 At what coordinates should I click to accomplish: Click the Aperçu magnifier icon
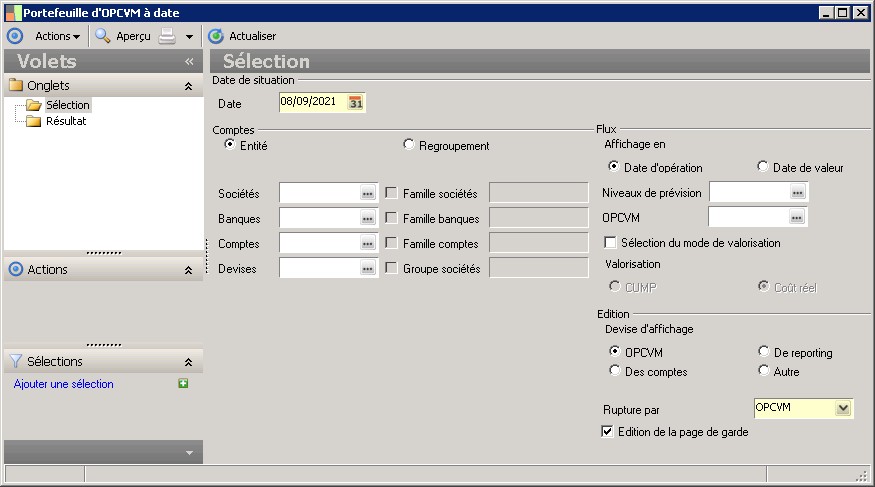click(102, 36)
